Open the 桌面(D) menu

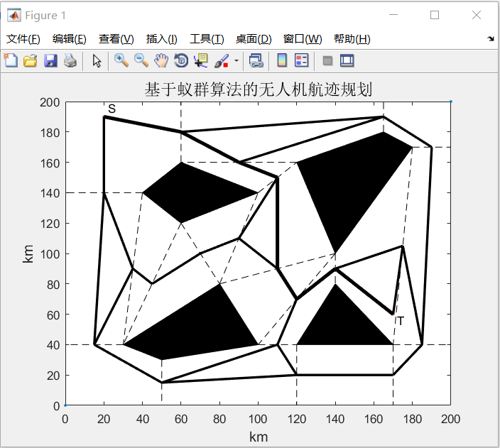[x=254, y=39]
